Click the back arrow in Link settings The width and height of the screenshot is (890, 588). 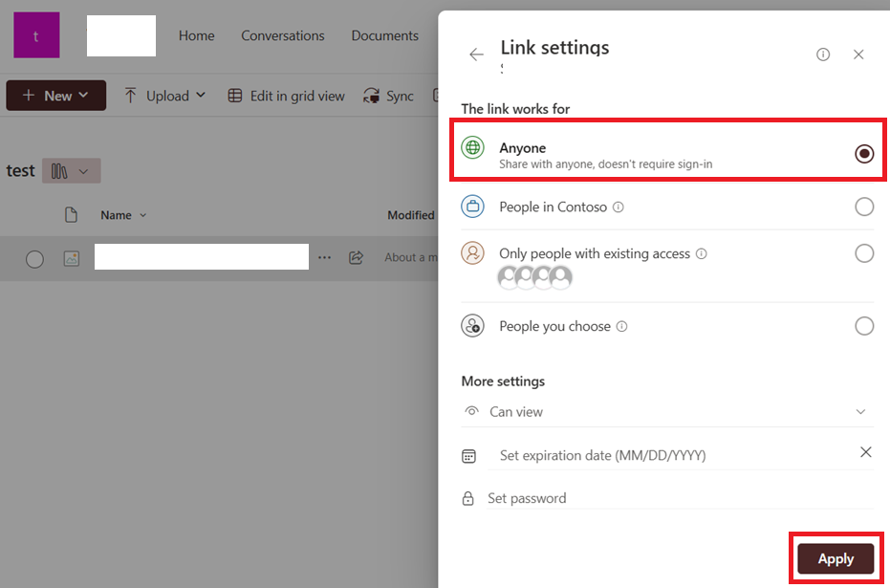(476, 54)
